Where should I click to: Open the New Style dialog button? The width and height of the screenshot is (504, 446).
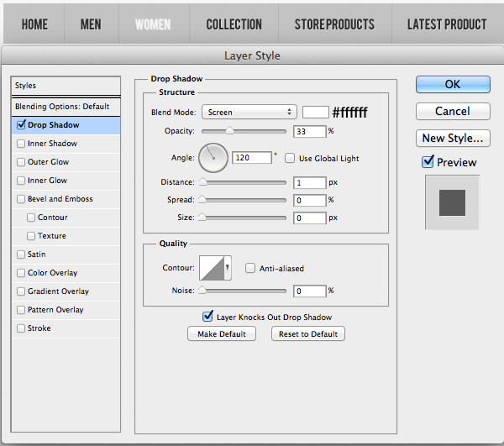point(453,139)
